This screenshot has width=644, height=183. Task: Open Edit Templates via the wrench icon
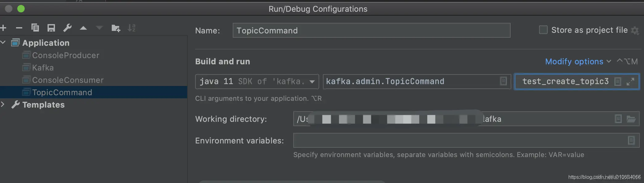click(x=67, y=28)
